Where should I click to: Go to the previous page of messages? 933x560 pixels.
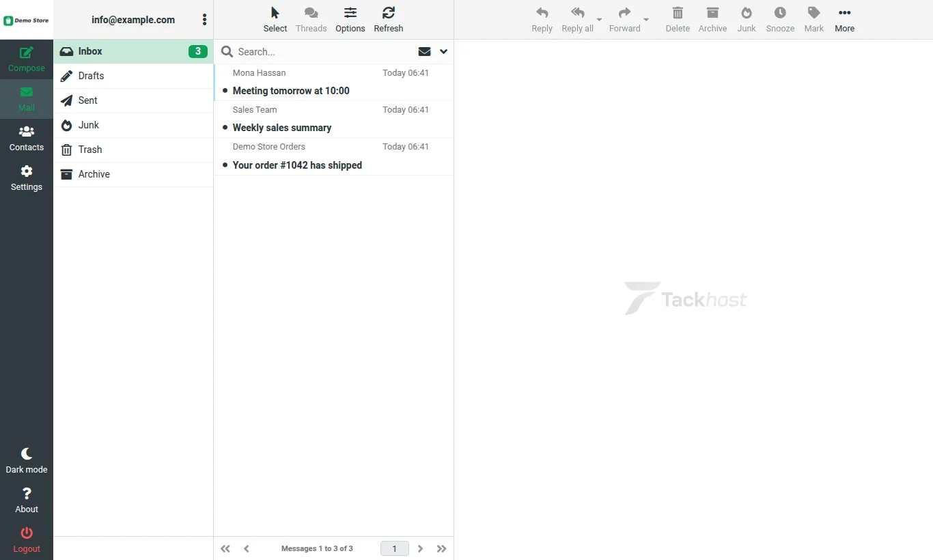tap(247, 548)
